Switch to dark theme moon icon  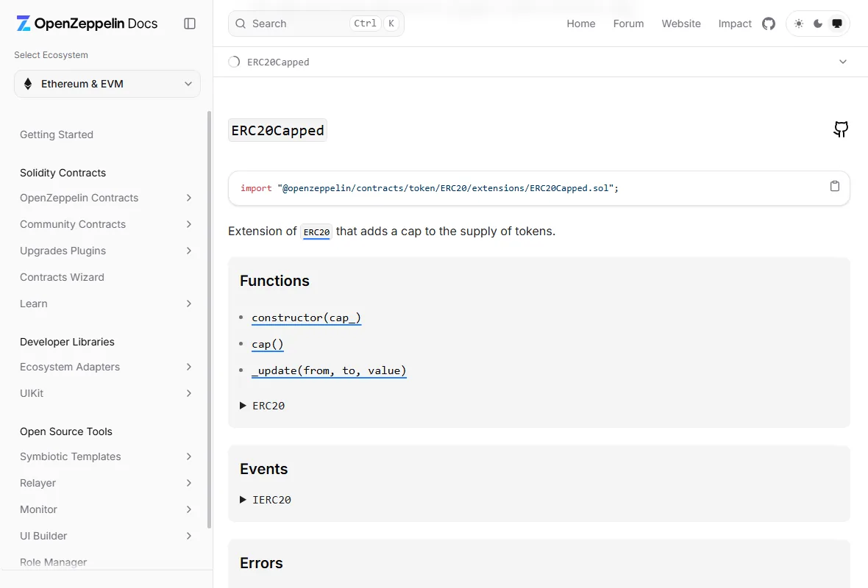click(818, 24)
